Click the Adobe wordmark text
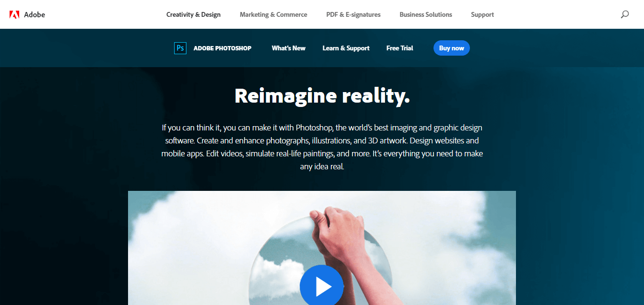This screenshot has width=644, height=305. coord(34,14)
